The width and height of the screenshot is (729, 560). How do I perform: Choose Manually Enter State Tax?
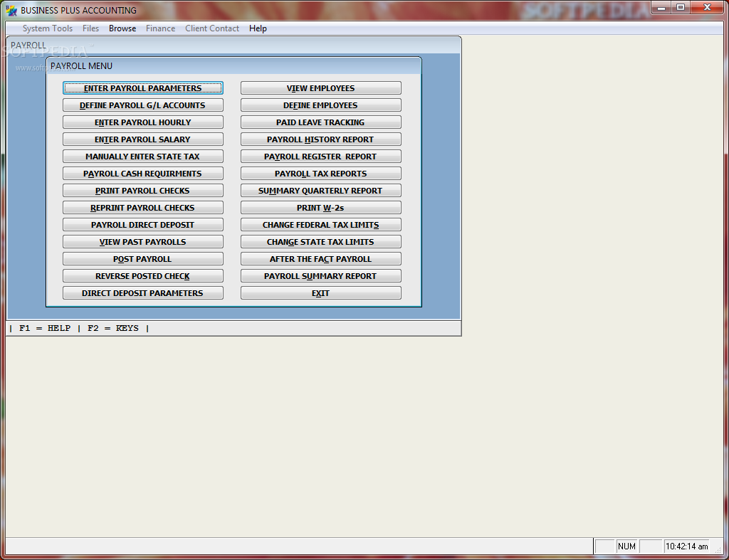142,156
